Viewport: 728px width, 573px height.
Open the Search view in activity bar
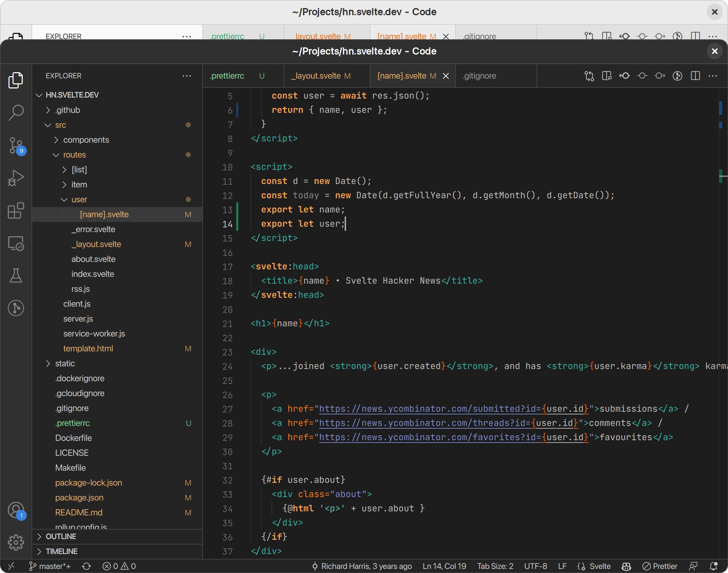pos(16,112)
